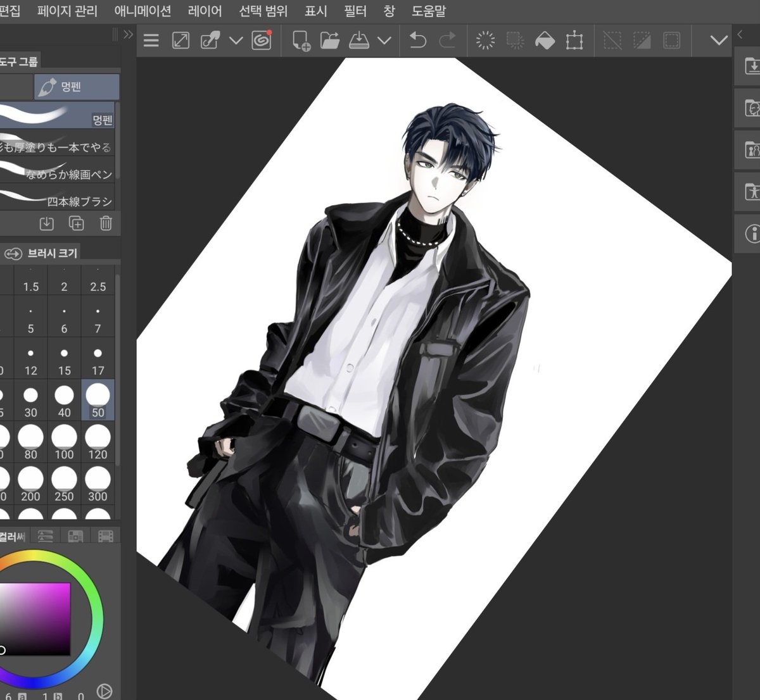Expand the dropdown arrow next to Save

click(x=384, y=41)
